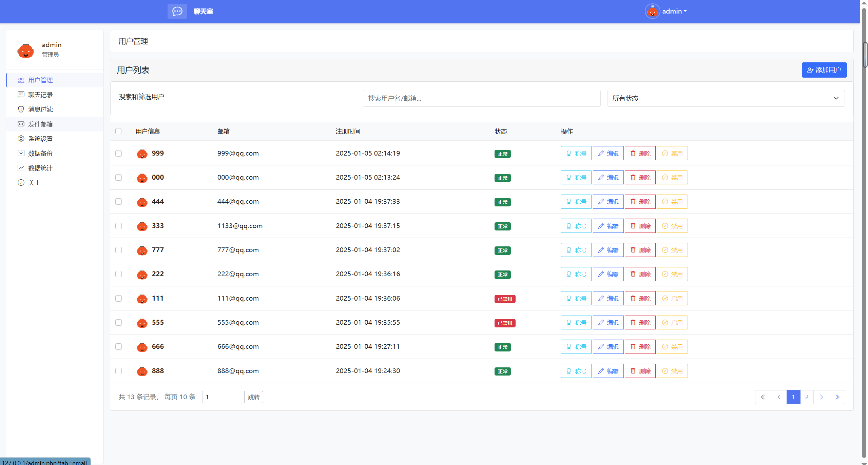868x465 pixels.
Task: Open the message filter shield icon
Action: pyautogui.click(x=21, y=109)
